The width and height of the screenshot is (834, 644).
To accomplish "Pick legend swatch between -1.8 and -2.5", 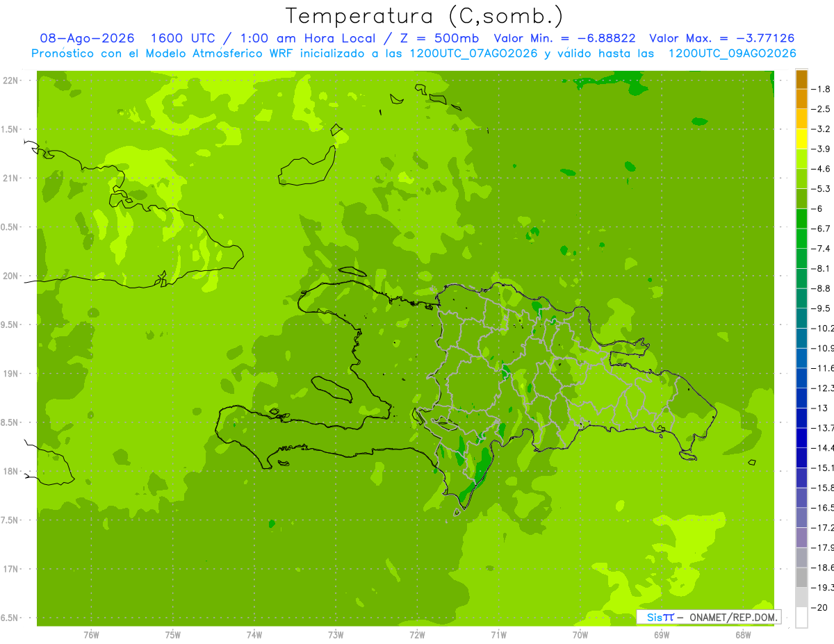I will 801,99.
